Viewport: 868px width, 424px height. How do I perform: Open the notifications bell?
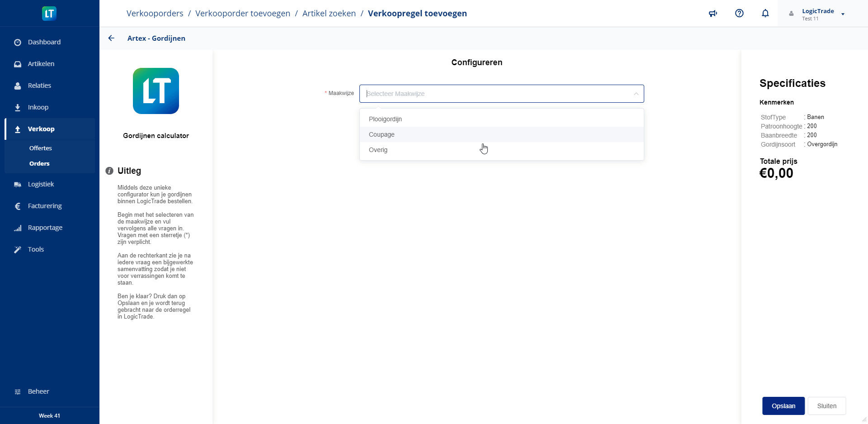click(x=765, y=14)
